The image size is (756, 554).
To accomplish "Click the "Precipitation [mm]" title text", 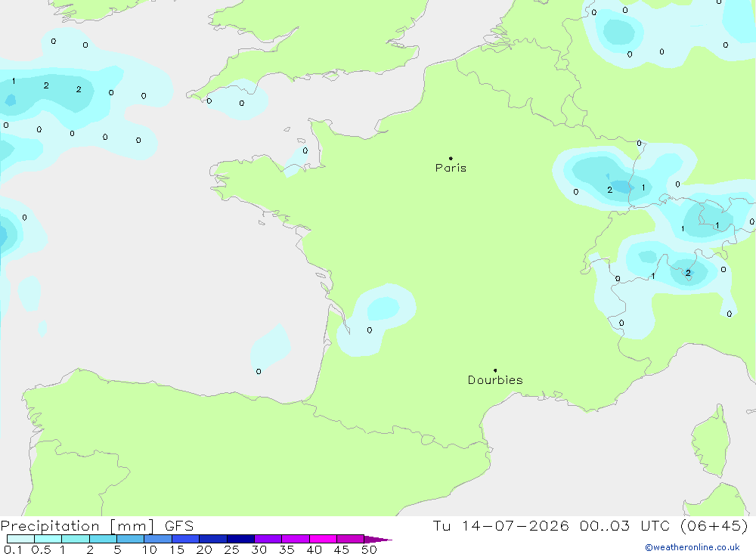I will pos(77,526).
